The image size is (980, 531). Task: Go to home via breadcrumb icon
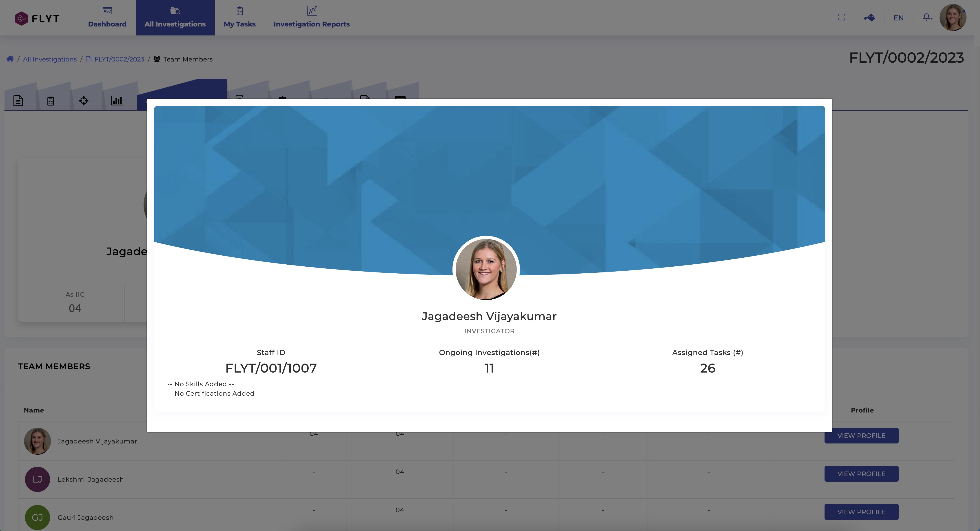coord(10,59)
